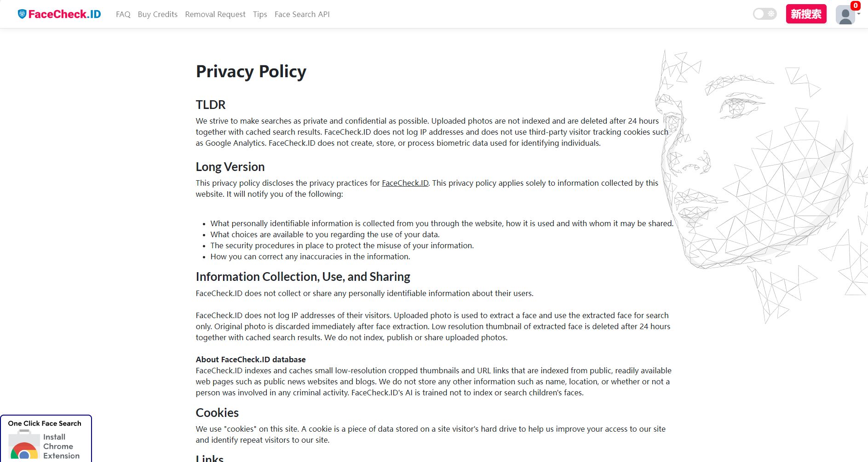Toggle the dark mode switch

765,14
